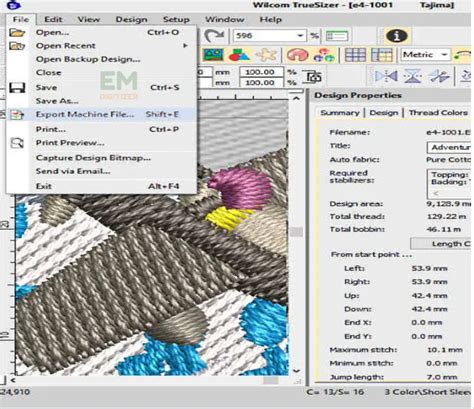Screen dimensions: 474x409
Task: Open the Help menu
Action: pos(271,20)
